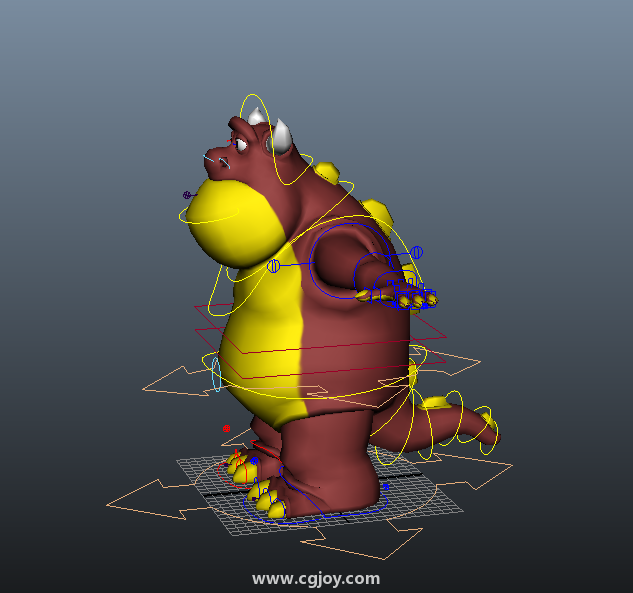
Task: Pick the blue clavicle handle on the chest
Action: click(273, 266)
